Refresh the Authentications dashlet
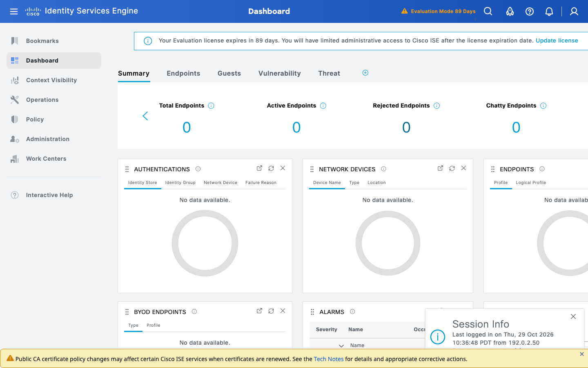588x368 pixels. [271, 168]
